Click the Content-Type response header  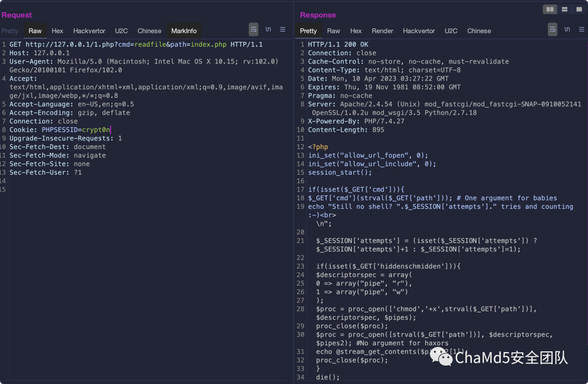(x=384, y=70)
